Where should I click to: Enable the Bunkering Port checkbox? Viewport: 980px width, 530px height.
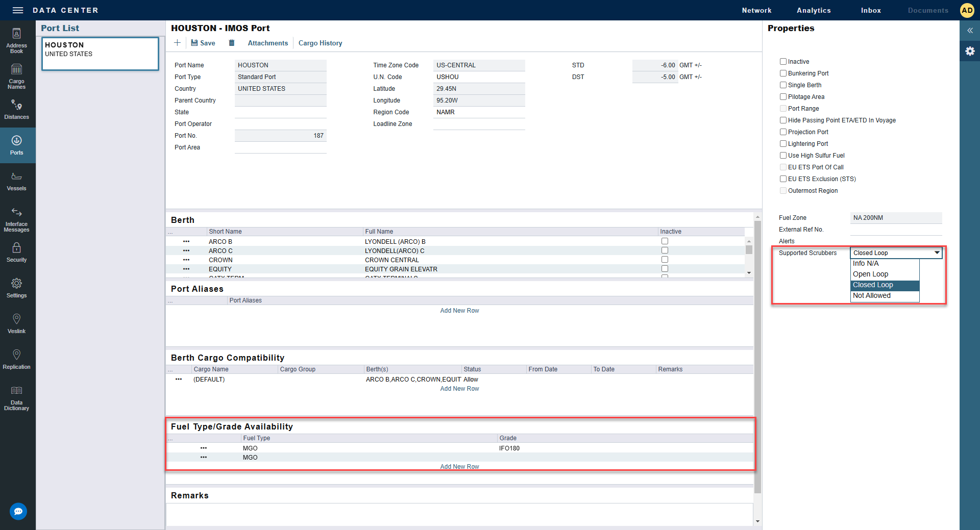click(x=783, y=73)
